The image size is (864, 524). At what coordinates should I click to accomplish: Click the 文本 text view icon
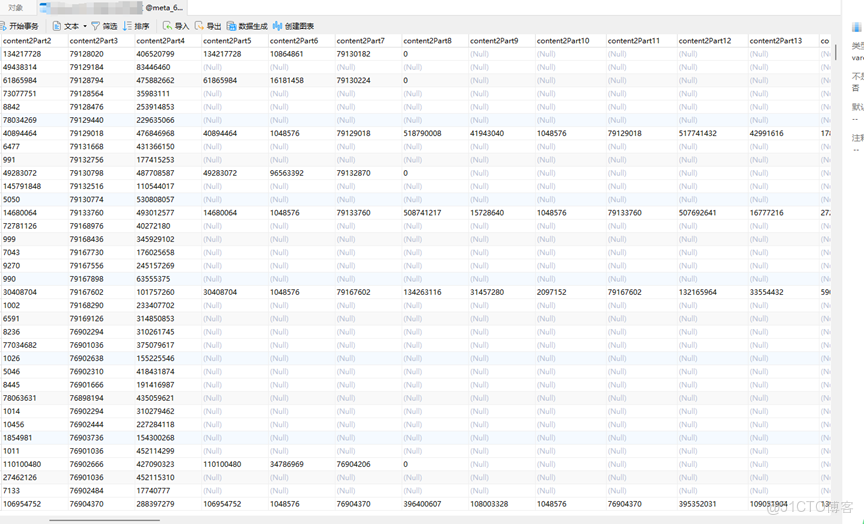point(57,26)
